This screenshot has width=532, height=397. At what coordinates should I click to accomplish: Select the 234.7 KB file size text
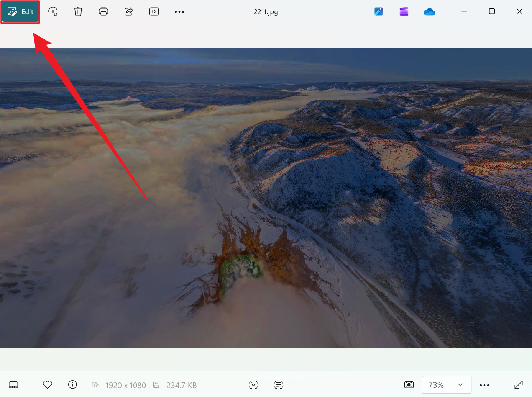(x=182, y=386)
